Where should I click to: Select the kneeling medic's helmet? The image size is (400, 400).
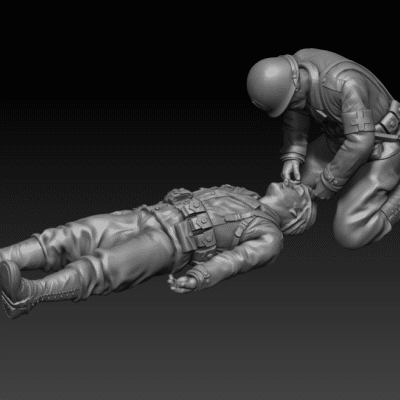click(x=273, y=87)
